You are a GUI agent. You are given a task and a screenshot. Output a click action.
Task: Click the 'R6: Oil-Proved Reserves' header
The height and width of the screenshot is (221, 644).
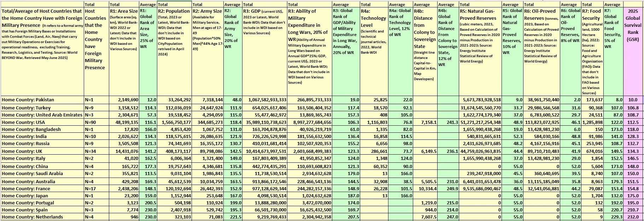pyautogui.click(x=541, y=51)
